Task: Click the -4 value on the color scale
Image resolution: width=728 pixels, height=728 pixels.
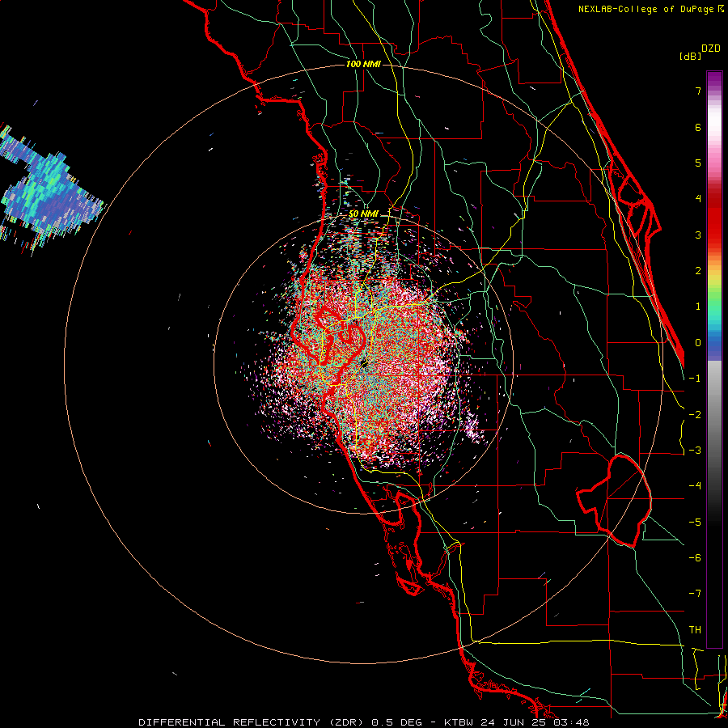Action: 695,486
